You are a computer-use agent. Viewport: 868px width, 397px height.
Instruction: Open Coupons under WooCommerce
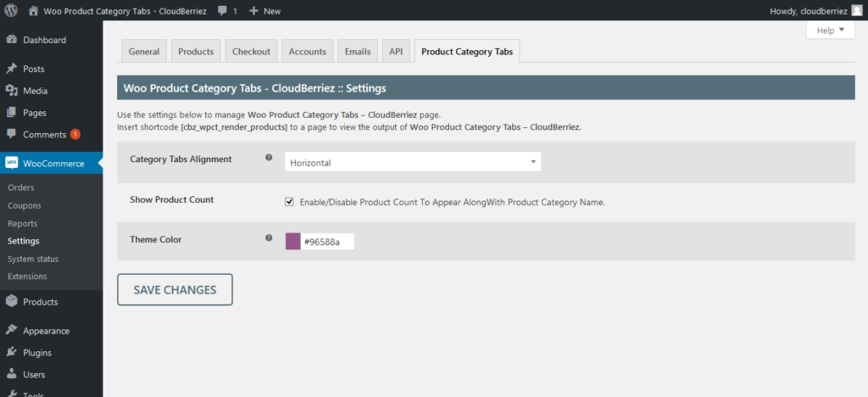[x=25, y=205]
